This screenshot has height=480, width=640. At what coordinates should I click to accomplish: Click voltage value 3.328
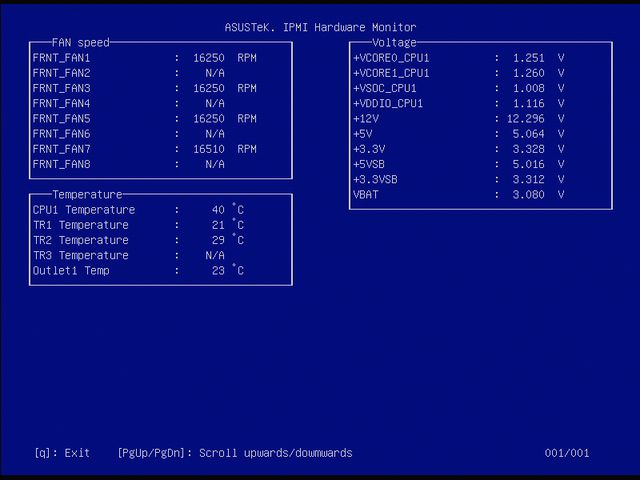pyautogui.click(x=529, y=149)
